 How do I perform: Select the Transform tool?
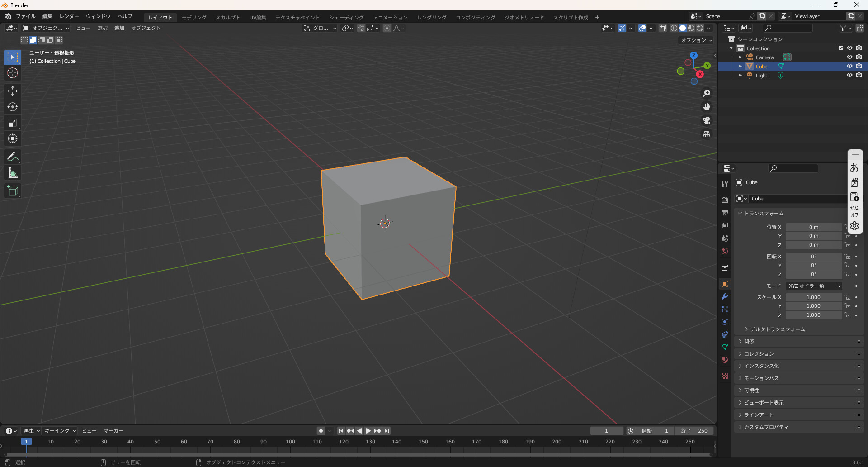13,138
